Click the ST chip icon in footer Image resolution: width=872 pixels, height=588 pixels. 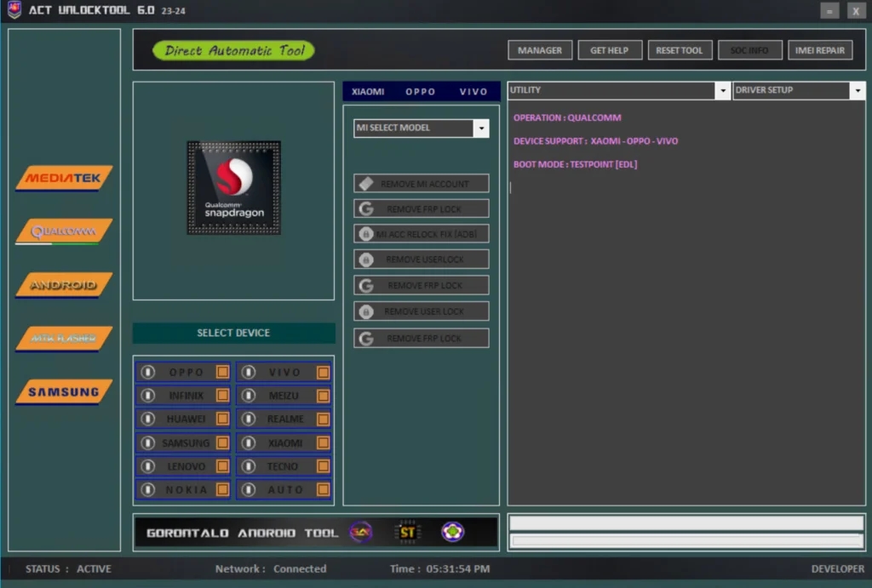407,533
